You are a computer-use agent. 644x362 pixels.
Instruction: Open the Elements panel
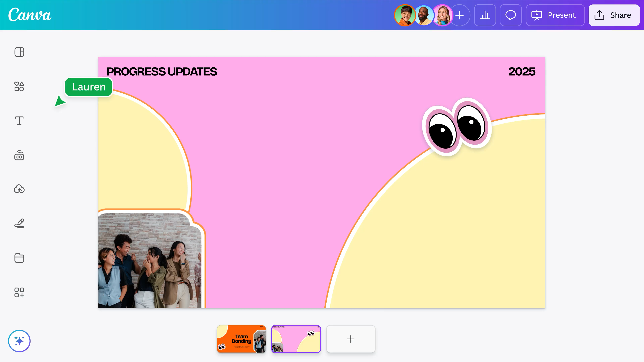pyautogui.click(x=19, y=86)
